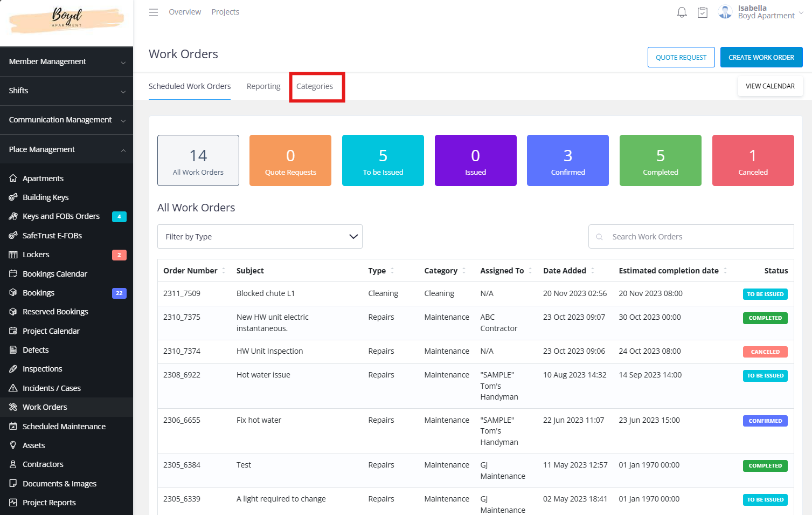This screenshot has width=812, height=515.
Task: Toggle the hamburger menu icon
Action: 154,12
